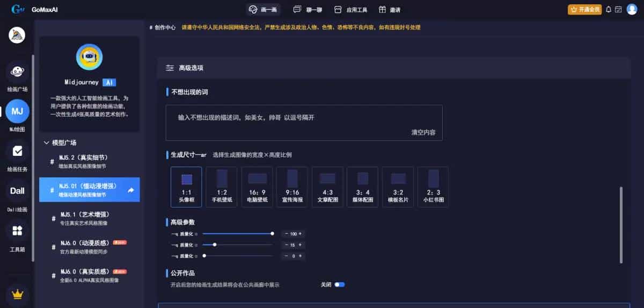The width and height of the screenshot is (644, 308).
Task: Click hash icon of MJ5.2 row
Action: (53, 162)
